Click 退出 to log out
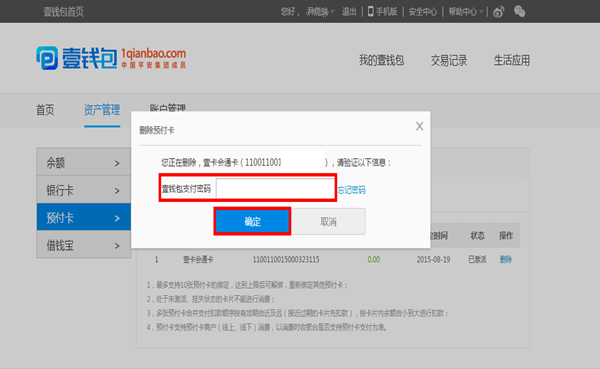This screenshot has width=600, height=369. click(x=349, y=12)
